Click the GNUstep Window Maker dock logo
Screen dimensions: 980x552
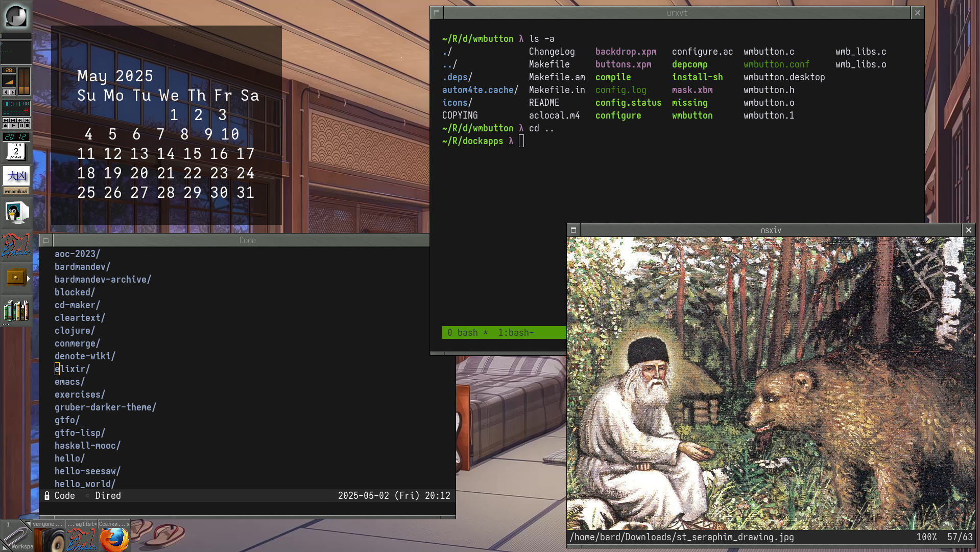16,16
